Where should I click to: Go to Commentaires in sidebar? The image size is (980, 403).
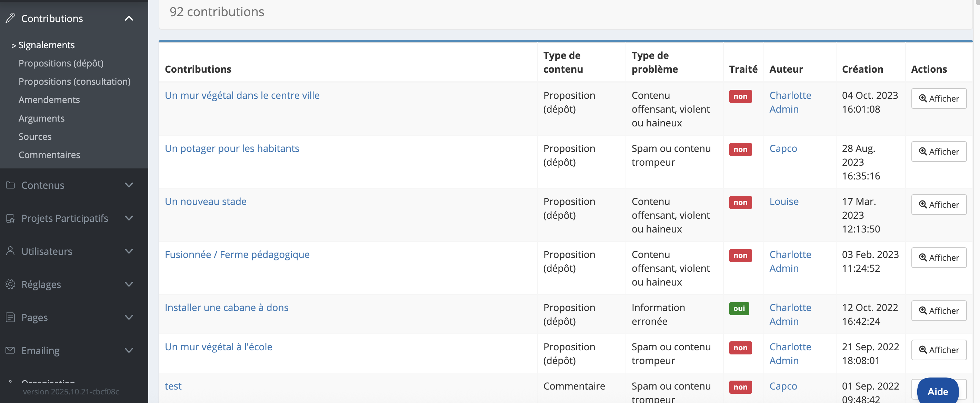tap(49, 155)
